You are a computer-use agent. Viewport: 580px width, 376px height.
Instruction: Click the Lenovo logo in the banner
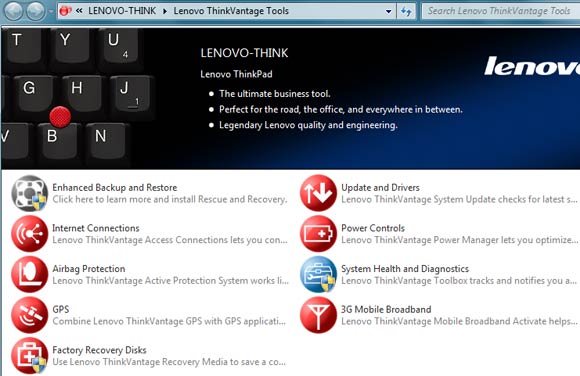click(x=532, y=67)
